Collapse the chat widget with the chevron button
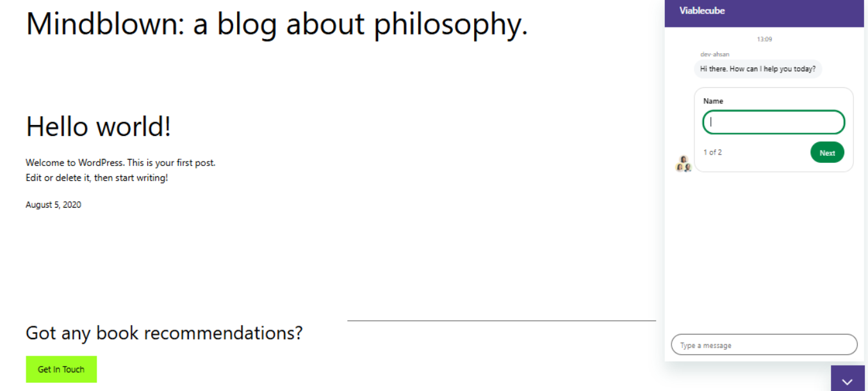 click(847, 381)
